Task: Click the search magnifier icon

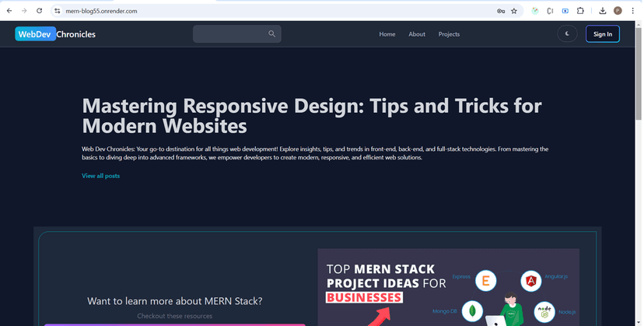Action: (x=271, y=34)
